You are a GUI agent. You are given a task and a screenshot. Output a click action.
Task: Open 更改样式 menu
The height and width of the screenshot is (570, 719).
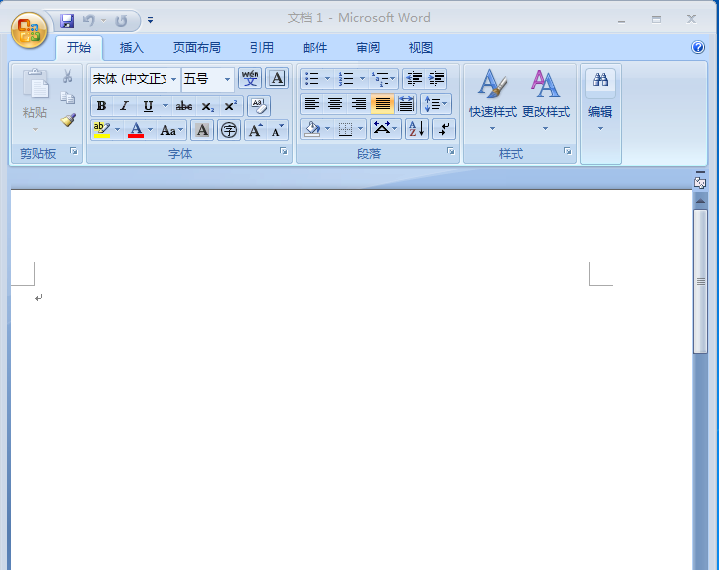coord(546,100)
